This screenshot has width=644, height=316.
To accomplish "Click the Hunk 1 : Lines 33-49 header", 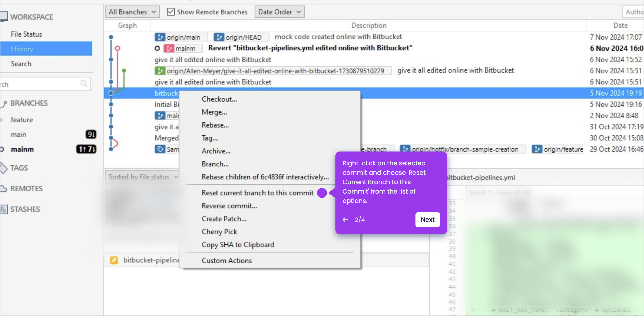I will [500, 193].
